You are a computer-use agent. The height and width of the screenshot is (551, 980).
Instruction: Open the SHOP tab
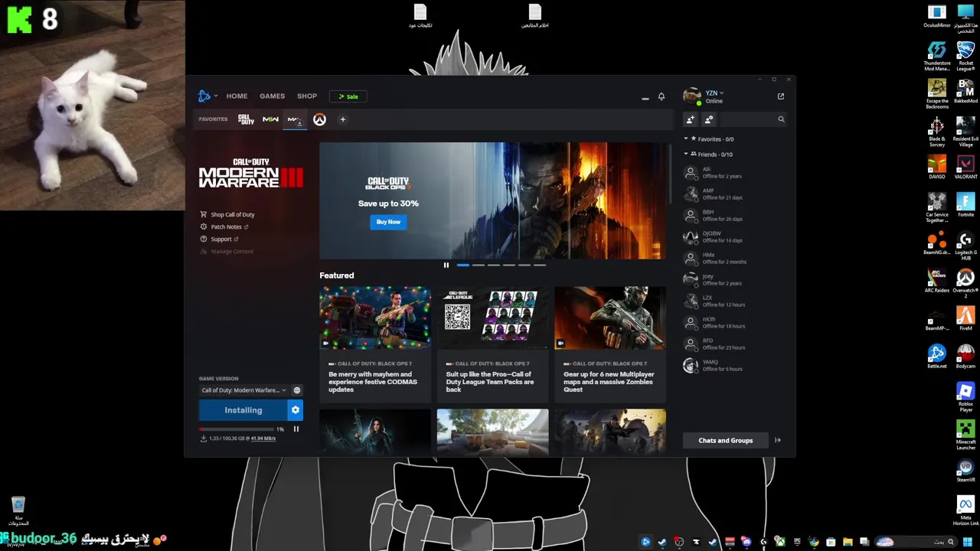307,96
